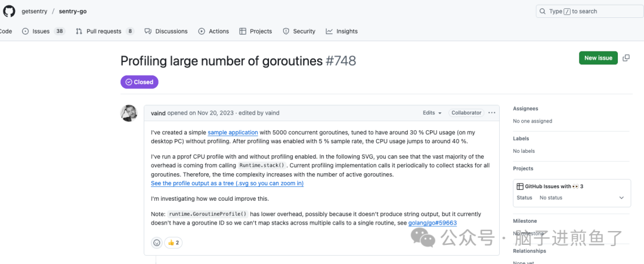The height and width of the screenshot is (264, 644).
Task: Toggle the thumbs-up reaction with 2
Action: 174,242
